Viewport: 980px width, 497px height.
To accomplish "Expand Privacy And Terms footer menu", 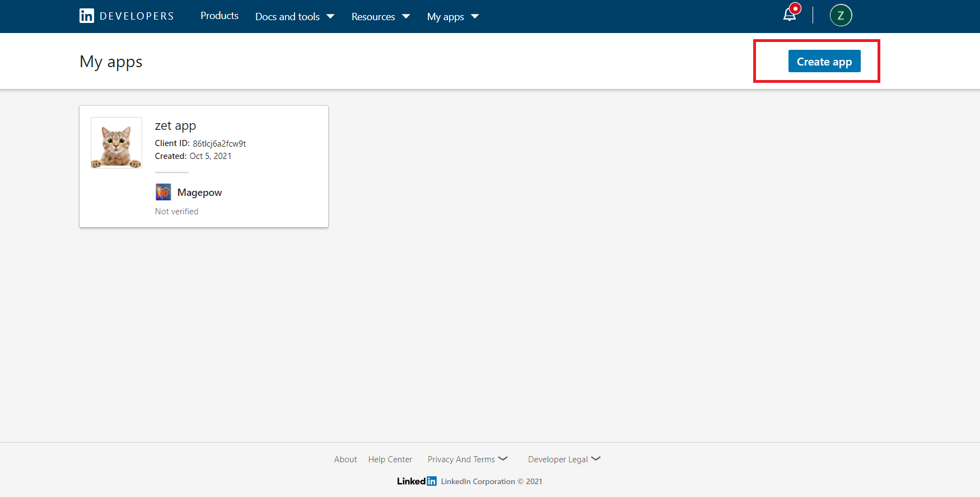I will point(467,460).
